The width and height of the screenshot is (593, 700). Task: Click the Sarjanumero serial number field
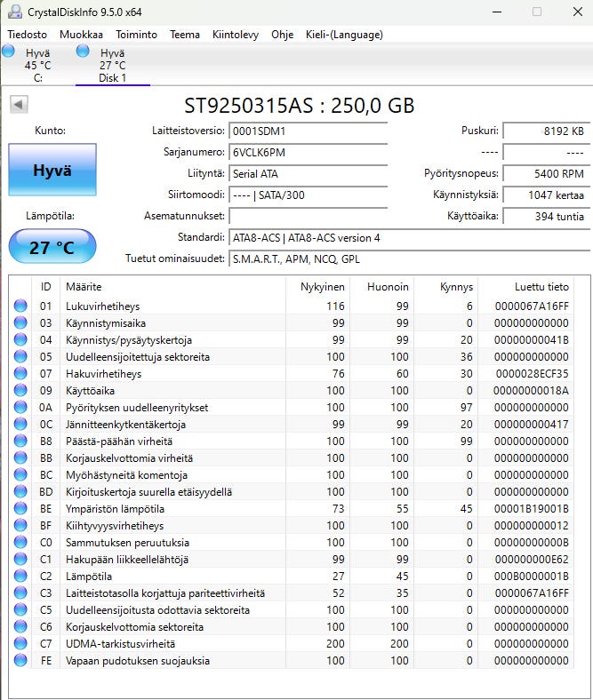click(x=308, y=152)
